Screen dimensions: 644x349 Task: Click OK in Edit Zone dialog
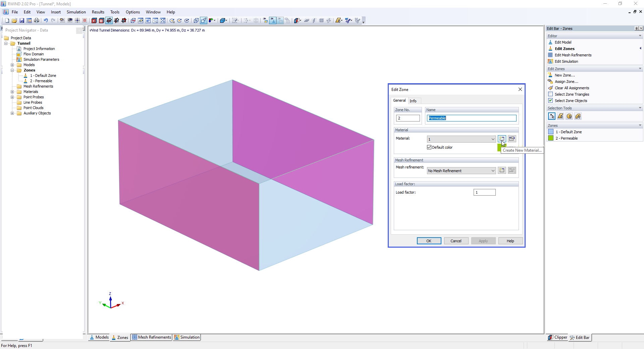(x=429, y=241)
